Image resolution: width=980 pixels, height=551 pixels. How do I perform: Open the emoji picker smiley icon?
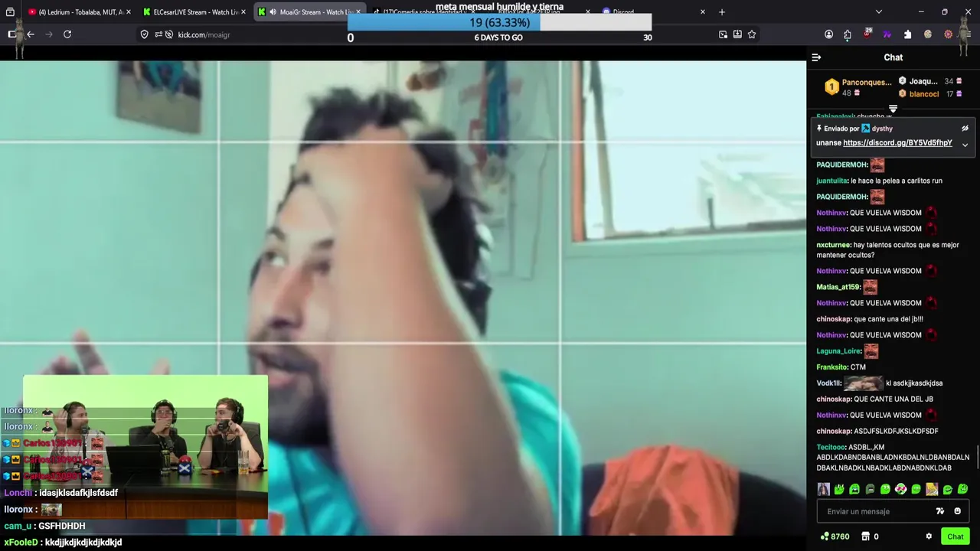[x=957, y=511]
